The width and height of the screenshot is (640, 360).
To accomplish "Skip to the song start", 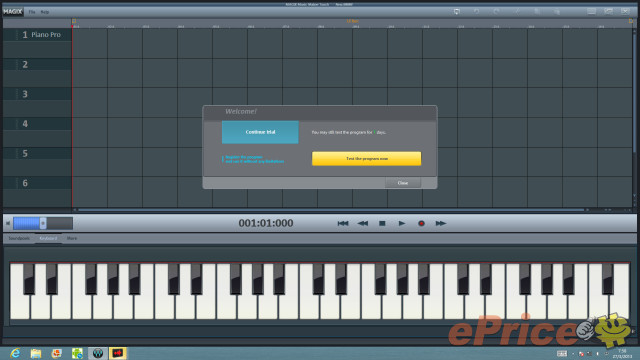I will 343,223.
